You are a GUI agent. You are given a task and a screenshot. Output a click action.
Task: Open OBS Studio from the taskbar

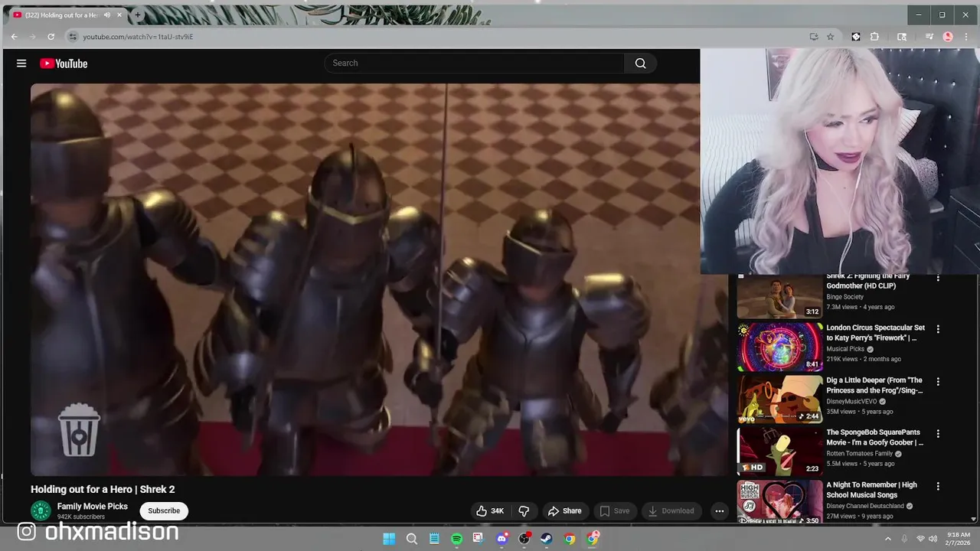point(524,539)
